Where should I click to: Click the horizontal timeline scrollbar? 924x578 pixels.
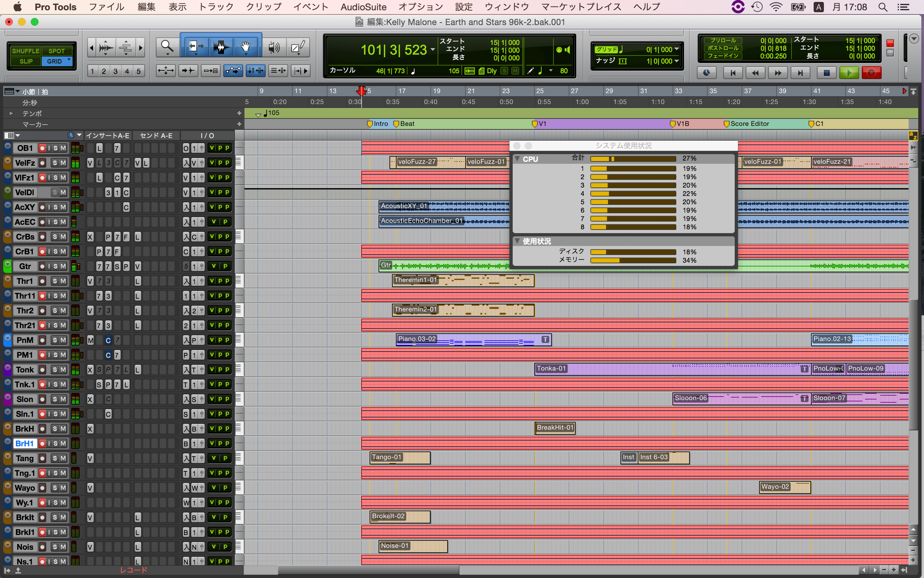point(368,570)
